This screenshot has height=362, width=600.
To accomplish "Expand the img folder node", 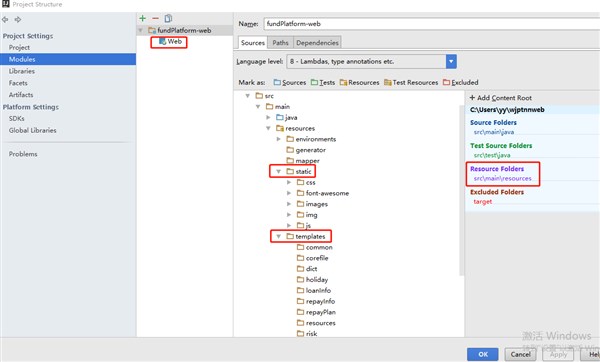I will 289,215.
